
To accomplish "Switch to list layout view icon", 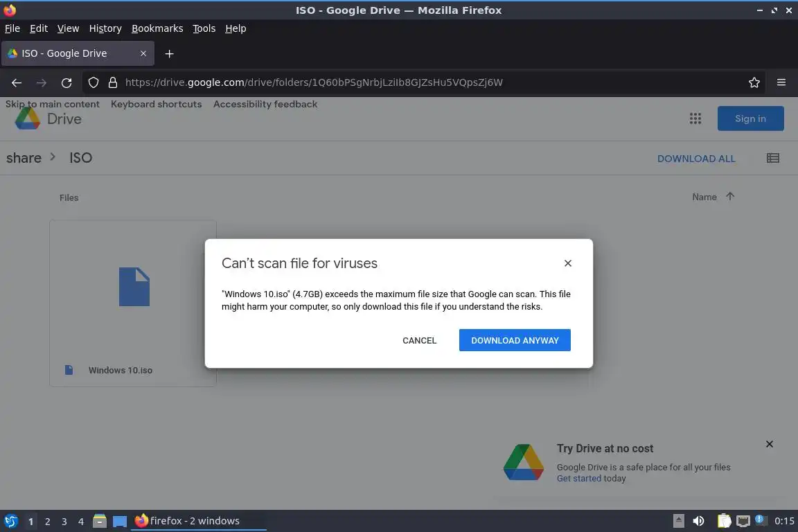I will 772,159.
